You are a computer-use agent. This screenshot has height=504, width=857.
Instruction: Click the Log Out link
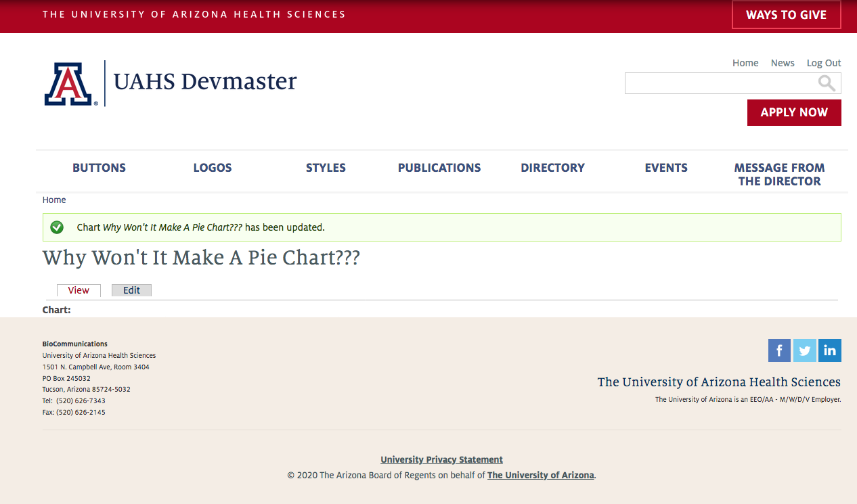(x=823, y=63)
